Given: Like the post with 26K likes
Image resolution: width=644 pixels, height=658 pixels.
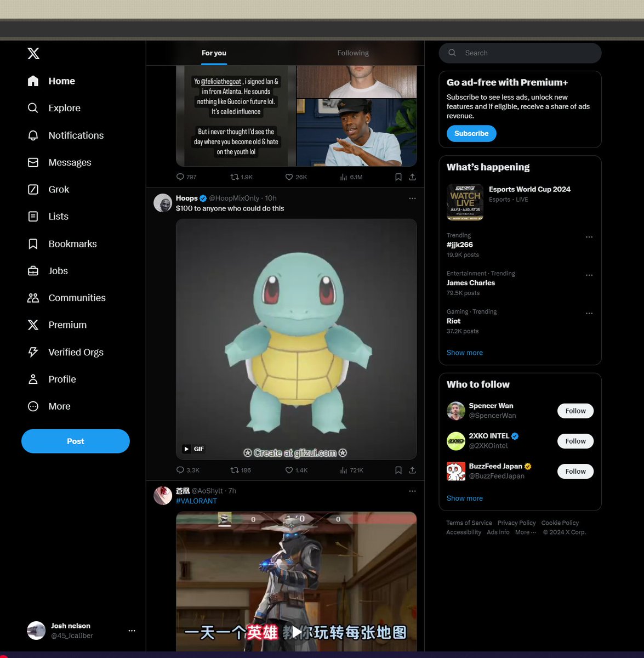Looking at the screenshot, I should coord(296,177).
